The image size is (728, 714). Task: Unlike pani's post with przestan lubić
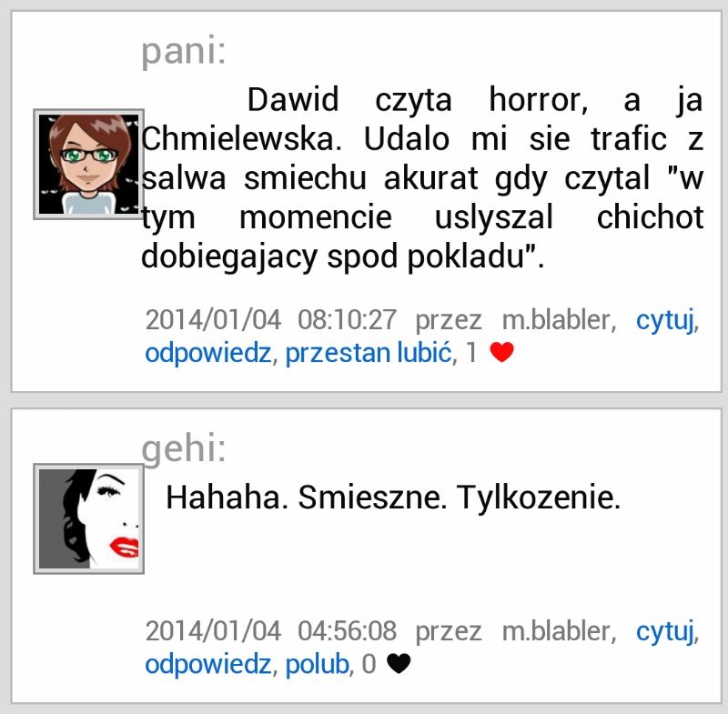pyautogui.click(x=369, y=353)
